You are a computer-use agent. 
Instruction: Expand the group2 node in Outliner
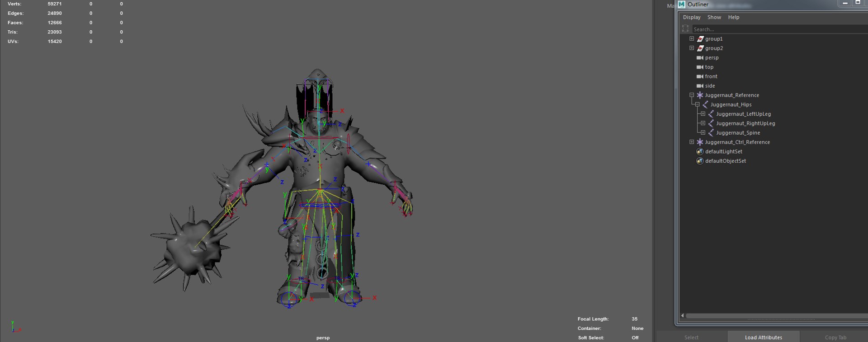point(692,48)
